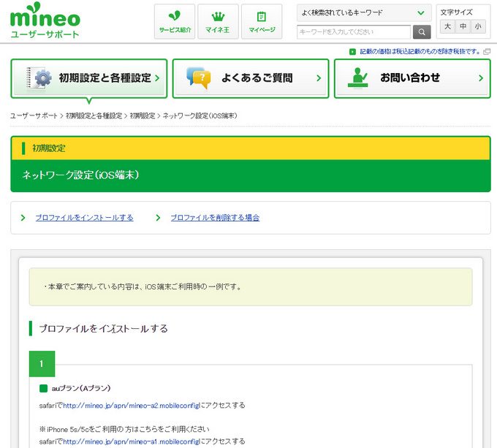This screenshot has width=497, height=448.
Task: Click arrow before プロファイルをインストールする link
Action: point(23,218)
